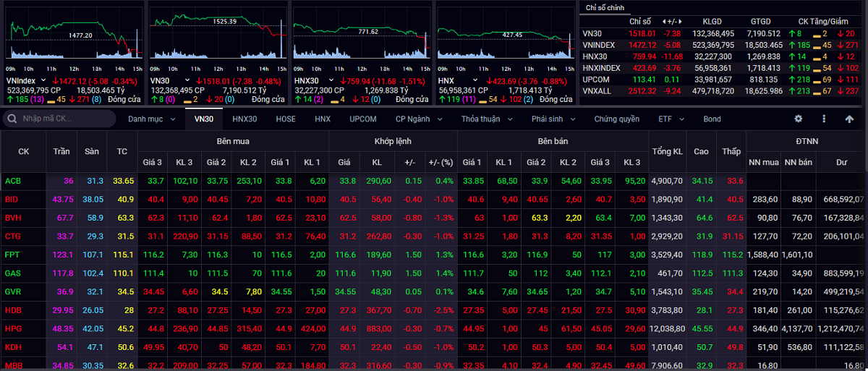
Task: Switch to the HNX tab in board toolbar
Action: pyautogui.click(x=323, y=119)
